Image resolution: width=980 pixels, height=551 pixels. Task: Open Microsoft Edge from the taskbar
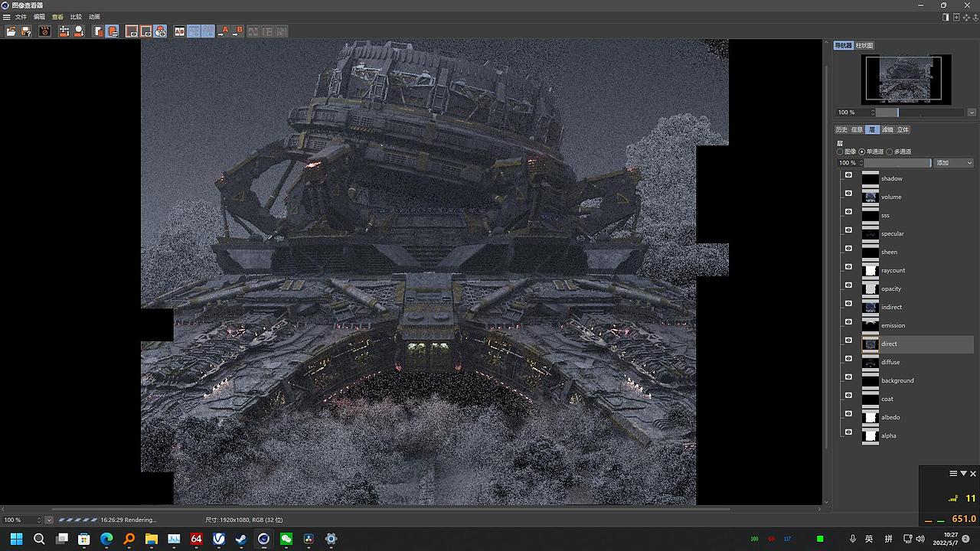[106, 539]
